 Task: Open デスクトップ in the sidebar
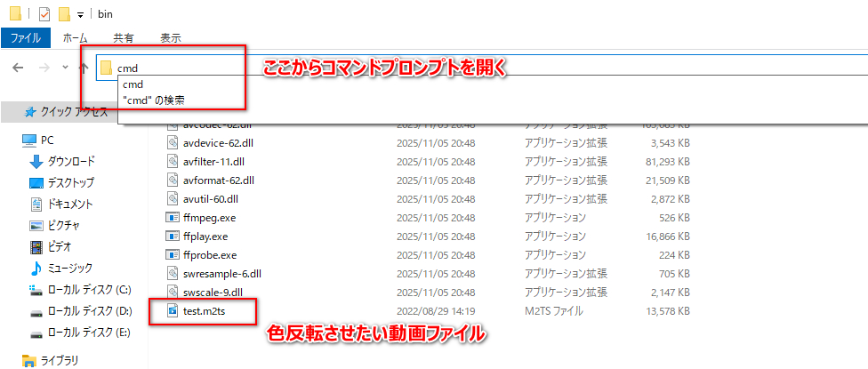pos(71,182)
